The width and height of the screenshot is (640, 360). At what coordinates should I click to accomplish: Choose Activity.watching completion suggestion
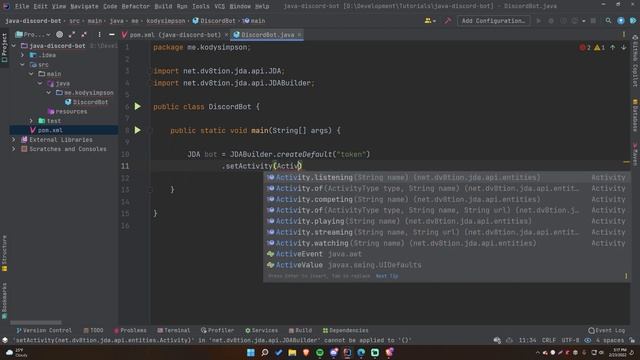pos(447,243)
